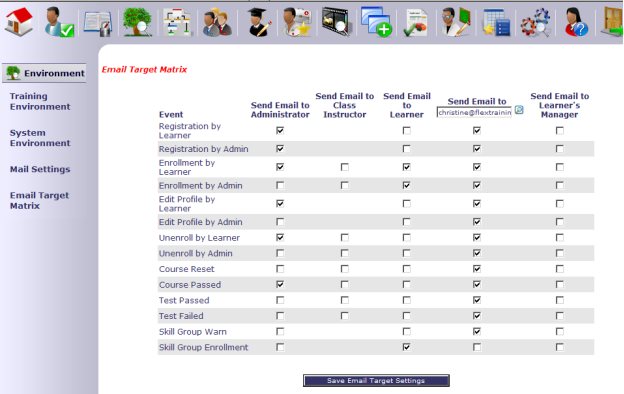Click the Send Email to Administrator header
The width and height of the screenshot is (624, 394).
click(x=280, y=110)
